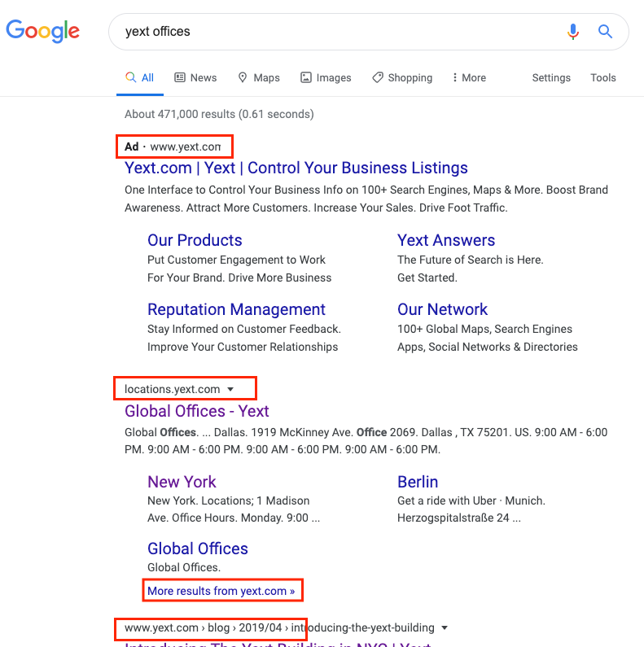The width and height of the screenshot is (644, 647).
Task: Click the Google logo
Action: click(42, 31)
